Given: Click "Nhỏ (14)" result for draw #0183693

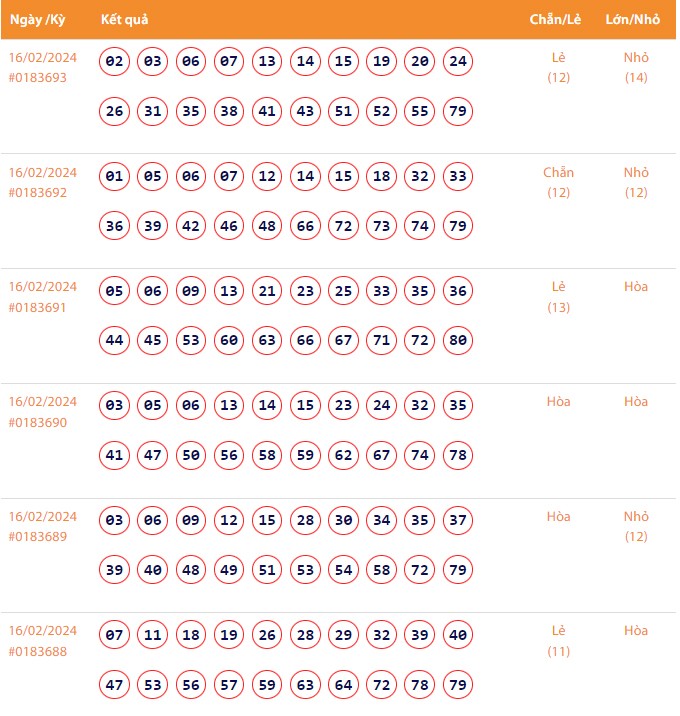Looking at the screenshot, I should (x=636, y=67).
